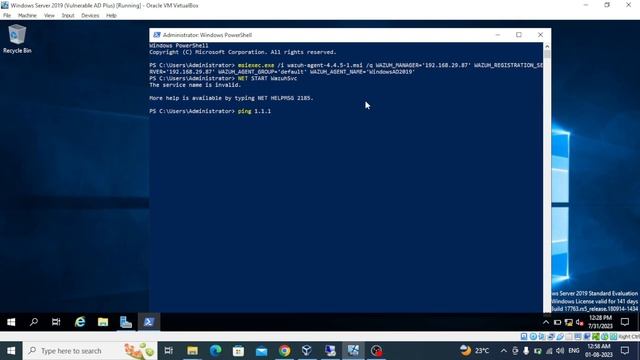Click the 'NET HELPMSG 2185' help line
This screenshot has height=360, width=640.
point(231,98)
